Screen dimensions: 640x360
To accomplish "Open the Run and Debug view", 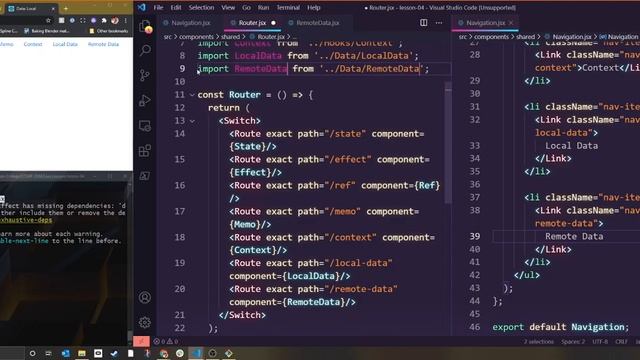I will point(145,100).
